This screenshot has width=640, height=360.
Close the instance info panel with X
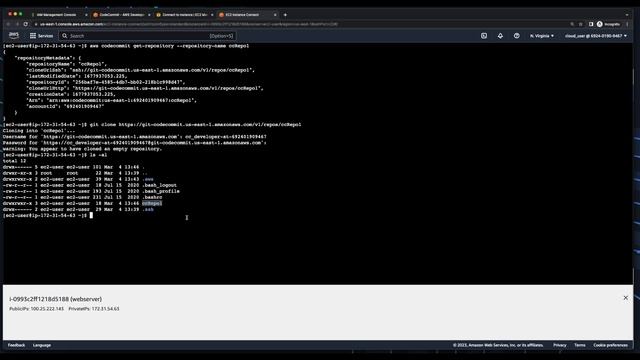pos(625,298)
